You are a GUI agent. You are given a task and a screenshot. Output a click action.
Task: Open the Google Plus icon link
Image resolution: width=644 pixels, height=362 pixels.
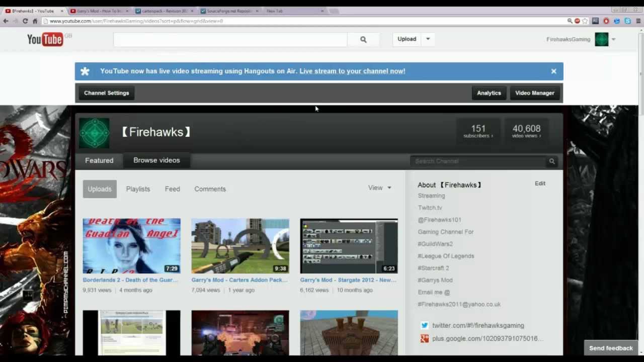(425, 339)
